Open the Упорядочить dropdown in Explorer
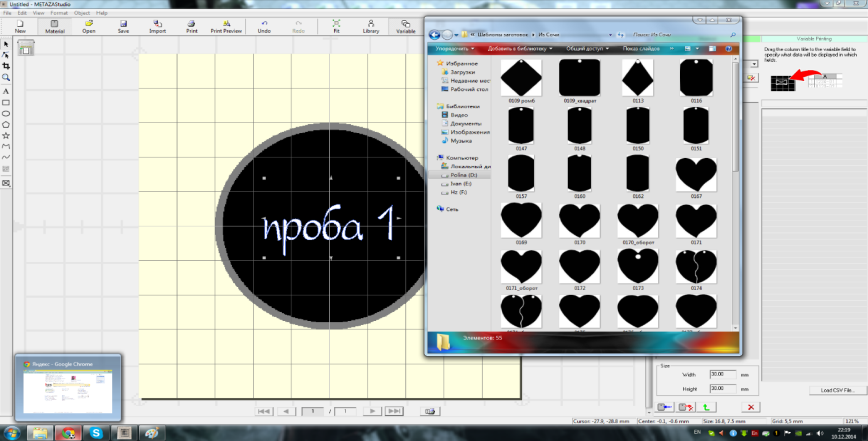The width and height of the screenshot is (868, 441). pos(455,49)
